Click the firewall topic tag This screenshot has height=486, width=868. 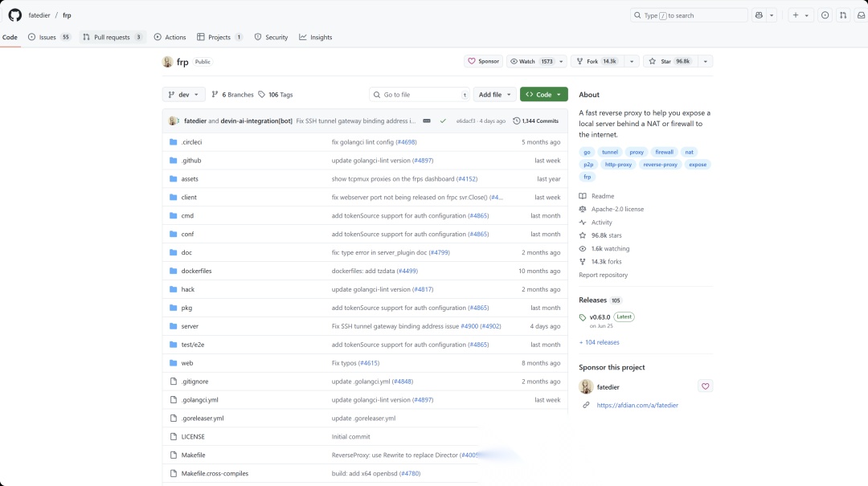coord(664,152)
